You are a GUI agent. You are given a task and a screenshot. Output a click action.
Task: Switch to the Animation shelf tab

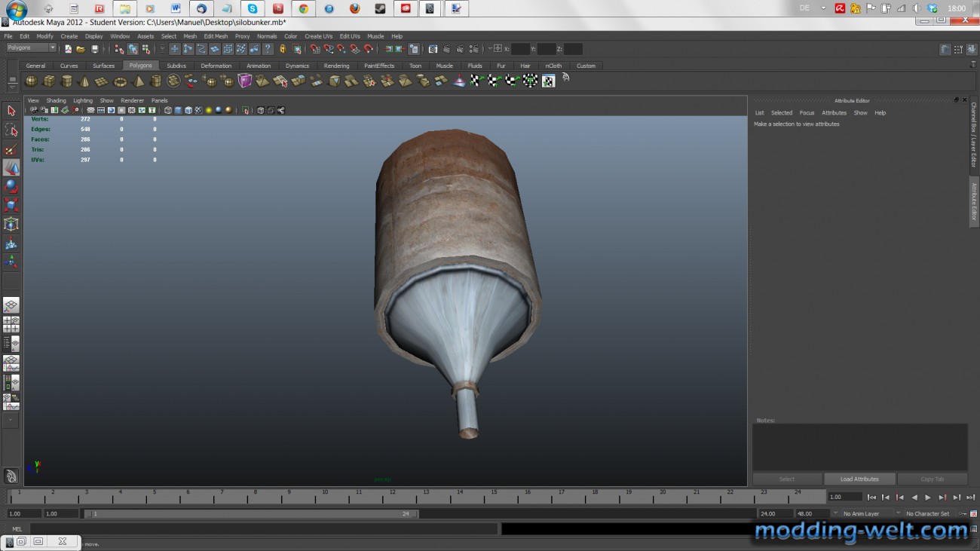click(x=259, y=66)
